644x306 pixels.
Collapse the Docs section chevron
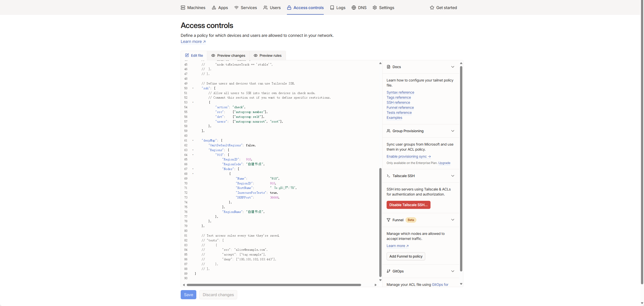coord(453,67)
